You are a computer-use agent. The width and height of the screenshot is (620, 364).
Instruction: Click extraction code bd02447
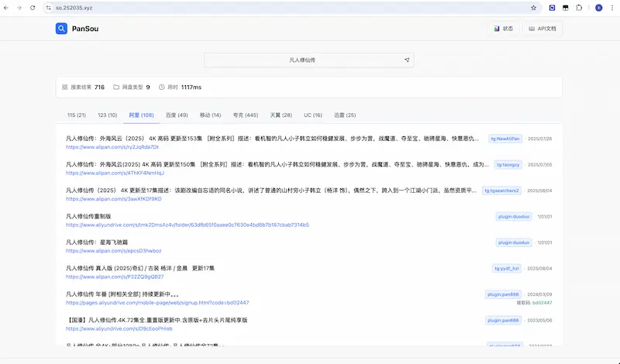click(542, 303)
